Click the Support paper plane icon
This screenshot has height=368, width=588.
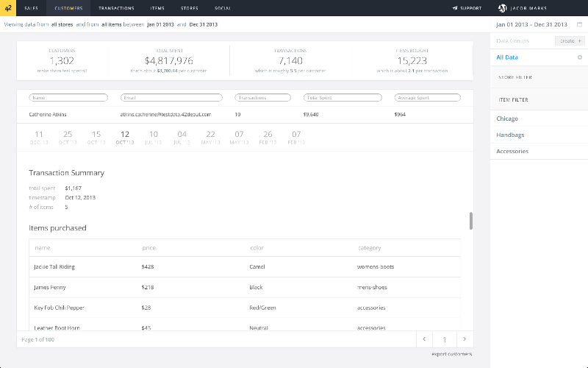click(x=455, y=8)
